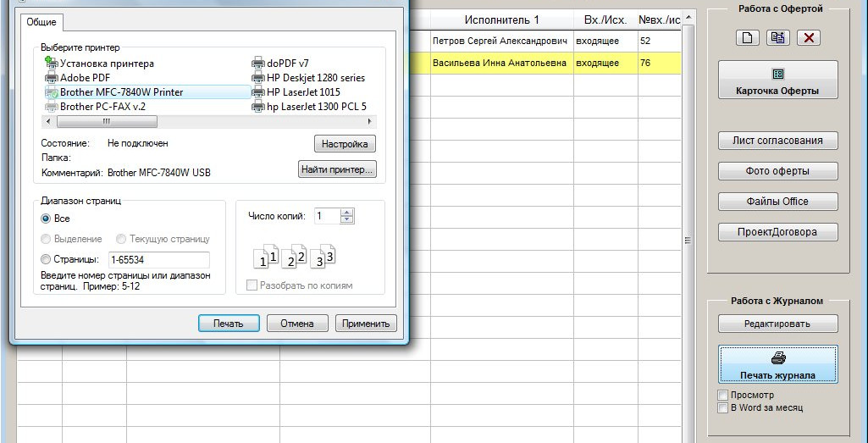Click the table's vertical scrollbar grip
Viewport: 868px width, 443px height.
click(688, 241)
